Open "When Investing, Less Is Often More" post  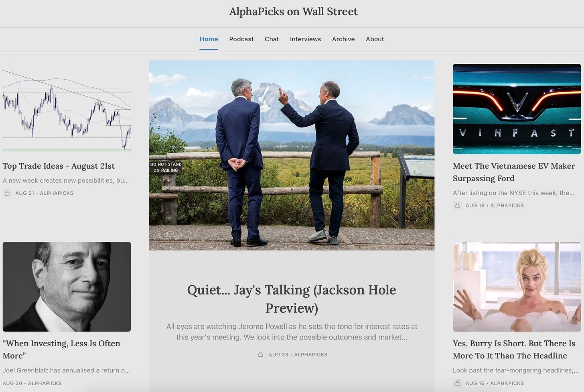61,350
